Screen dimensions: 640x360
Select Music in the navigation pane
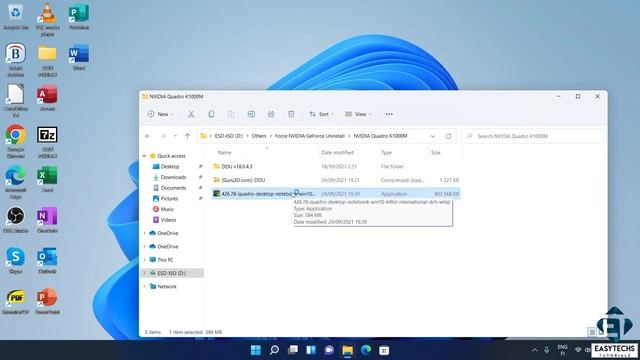point(167,209)
